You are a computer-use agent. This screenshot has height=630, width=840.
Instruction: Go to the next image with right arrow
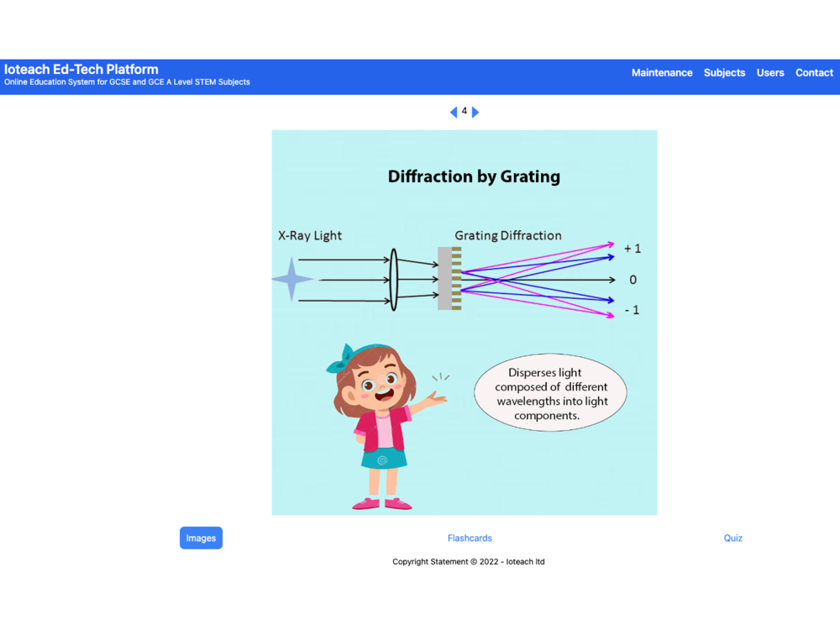point(475,112)
